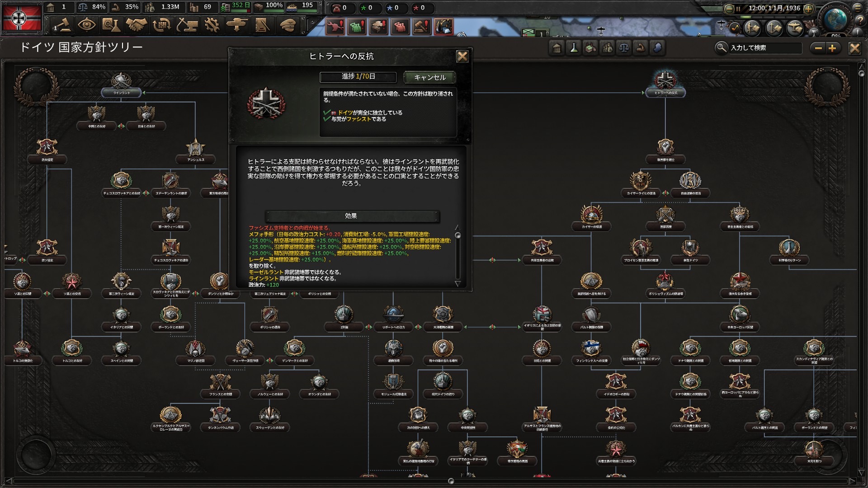Filter focus tree by industry factory icon
The height and width of the screenshot is (488, 868).
[590, 48]
